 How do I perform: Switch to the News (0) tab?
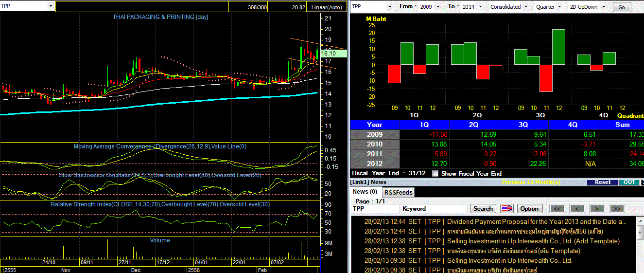[x=365, y=192]
